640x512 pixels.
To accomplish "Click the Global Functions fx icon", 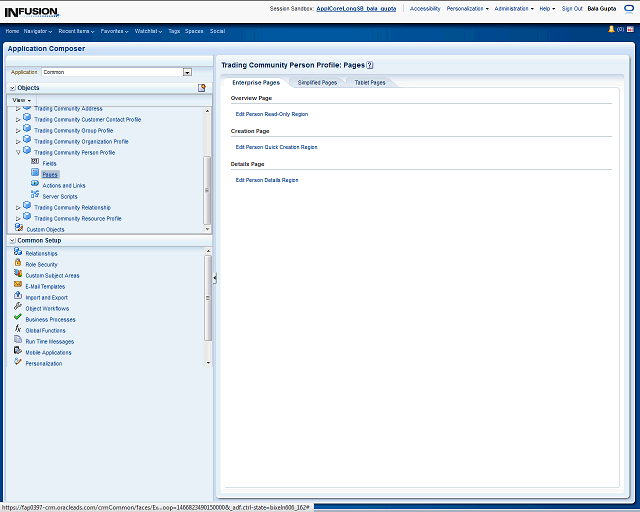I will pyautogui.click(x=18, y=329).
